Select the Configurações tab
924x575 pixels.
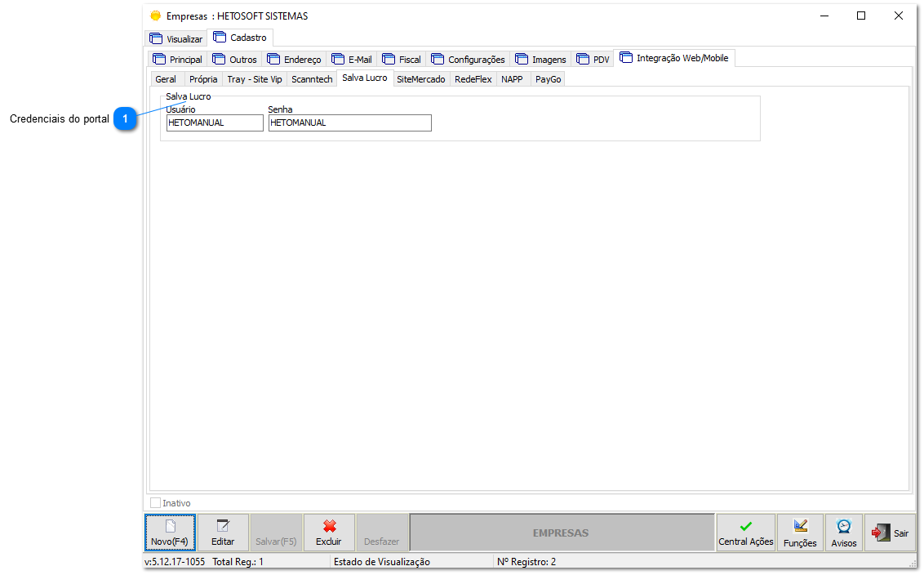pyautogui.click(x=469, y=59)
